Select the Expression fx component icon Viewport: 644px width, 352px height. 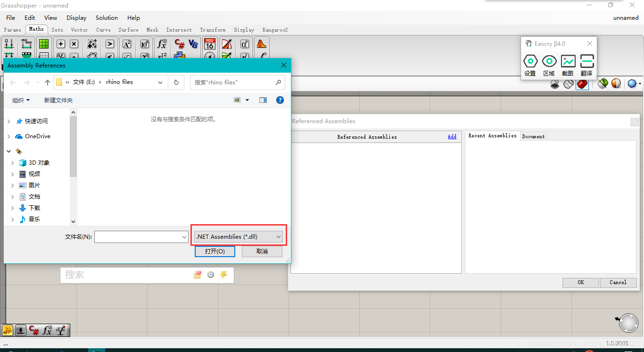click(162, 44)
